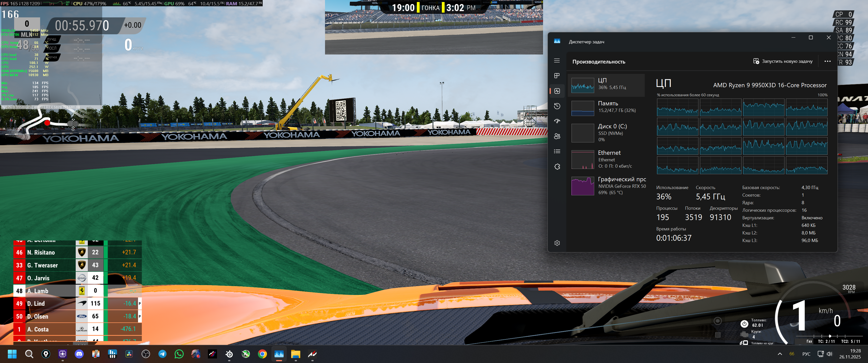Select the Графический процессор entry

coord(606,186)
